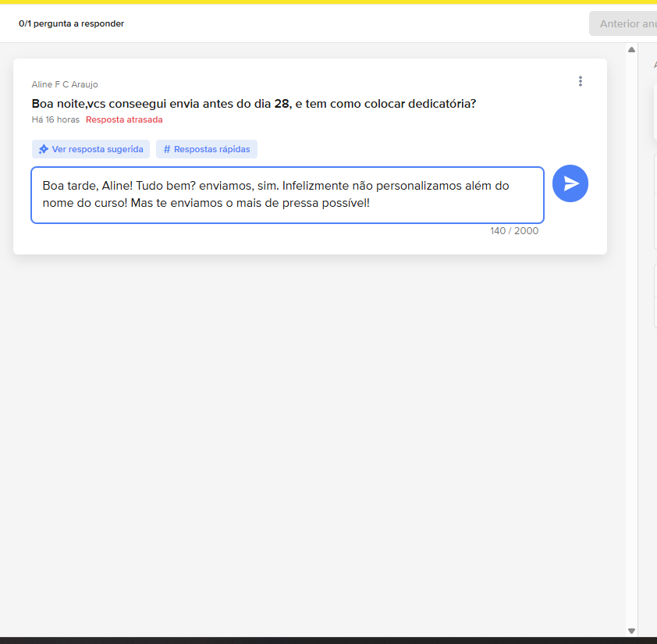The height and width of the screenshot is (644, 657).
Task: Click the red 'Resposta atrasada' label
Action: click(124, 119)
